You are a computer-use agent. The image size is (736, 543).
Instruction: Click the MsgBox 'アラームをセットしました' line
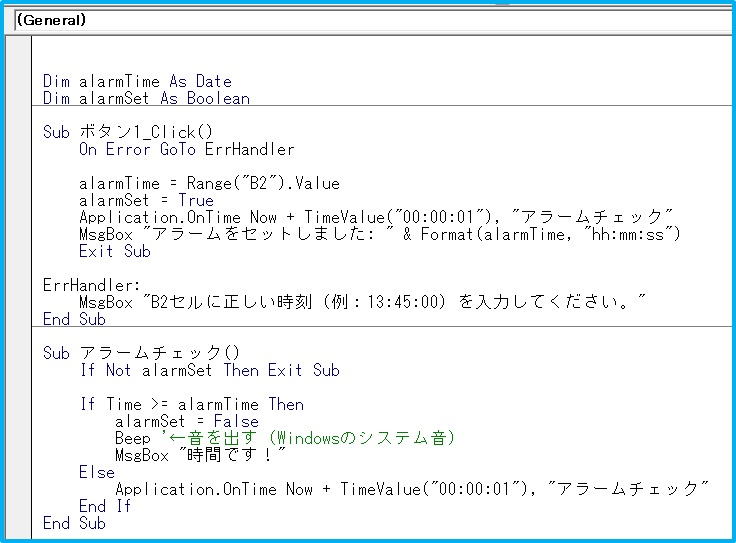(x=379, y=234)
